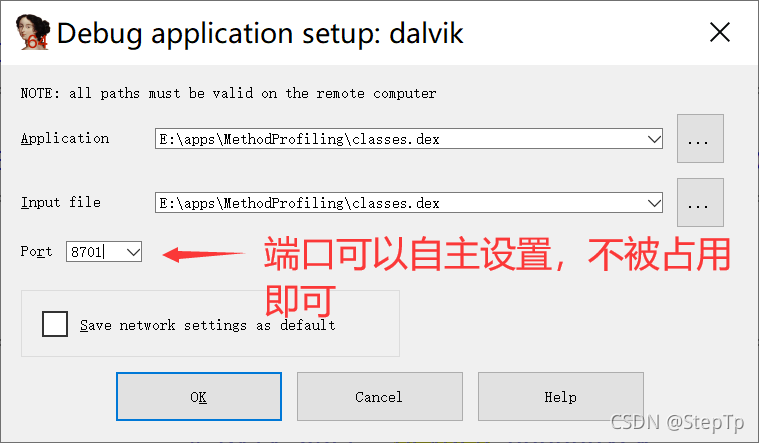
Task: Open the Help for this dialog
Action: 561,397
